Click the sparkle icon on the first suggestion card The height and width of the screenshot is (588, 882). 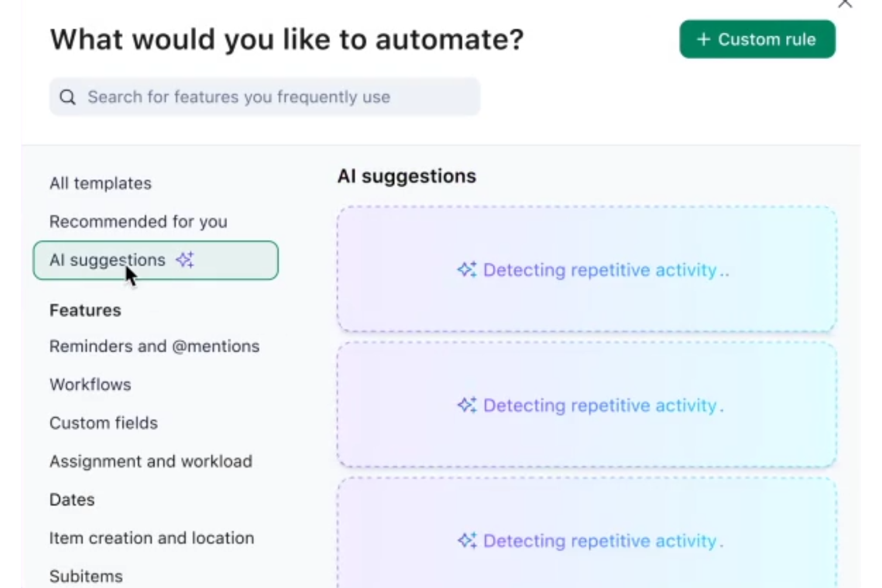pyautogui.click(x=467, y=269)
